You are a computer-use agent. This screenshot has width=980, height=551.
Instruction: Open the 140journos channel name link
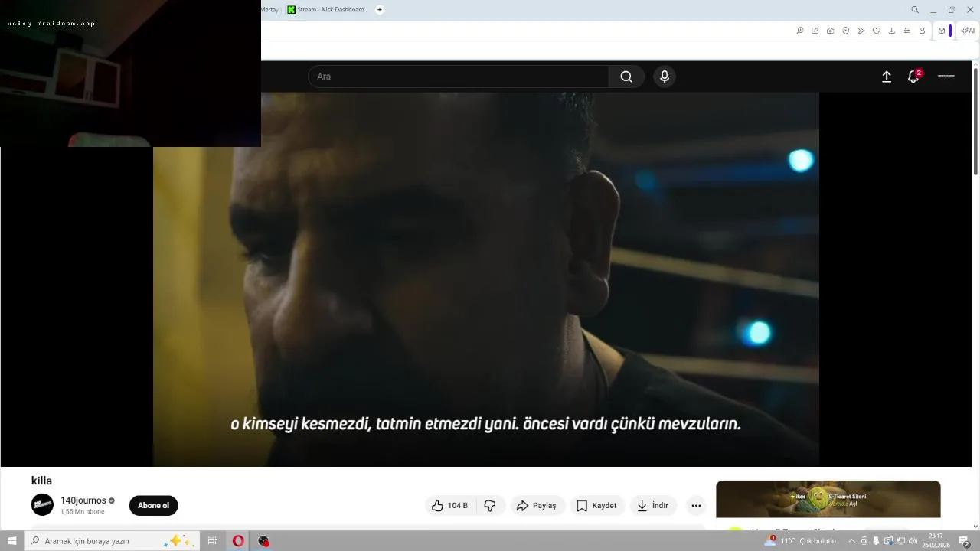(83, 500)
